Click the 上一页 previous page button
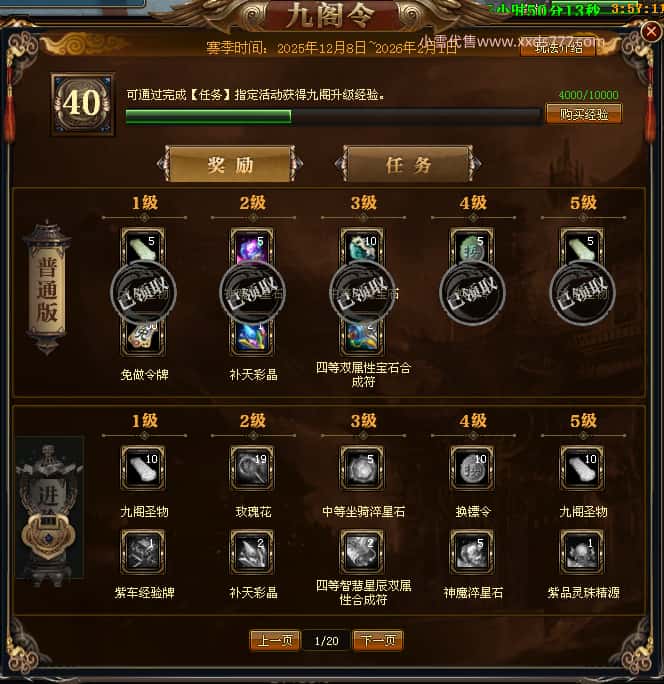The image size is (664, 684). 275,641
